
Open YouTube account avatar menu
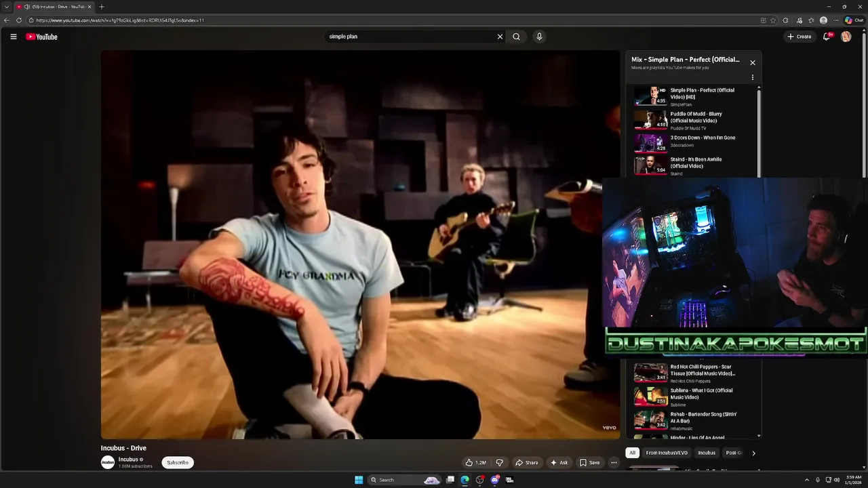click(x=846, y=37)
